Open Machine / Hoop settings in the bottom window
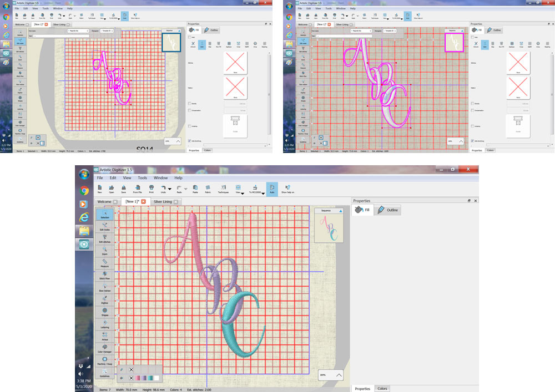The image size is (555, 392). pos(105,359)
